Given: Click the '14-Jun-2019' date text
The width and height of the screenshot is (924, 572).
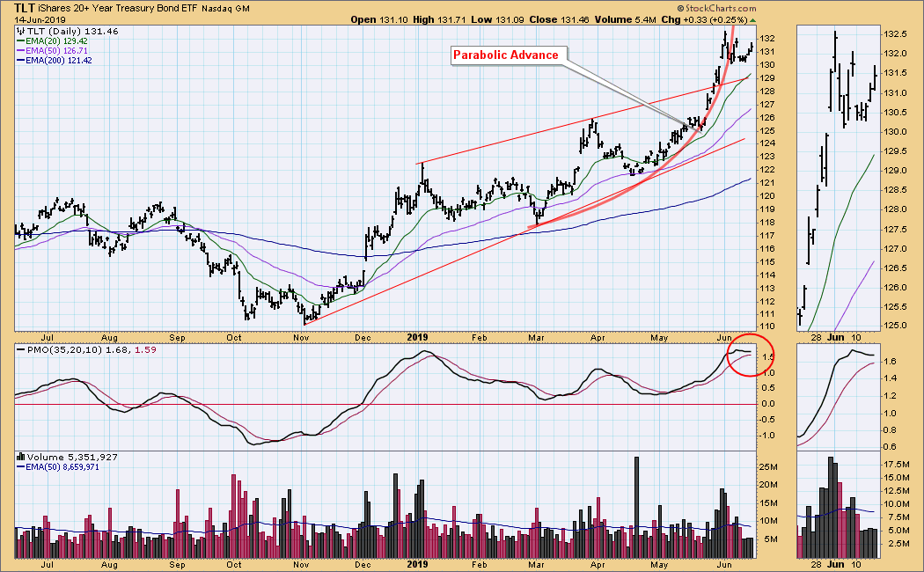Looking at the screenshot, I should (40, 20).
